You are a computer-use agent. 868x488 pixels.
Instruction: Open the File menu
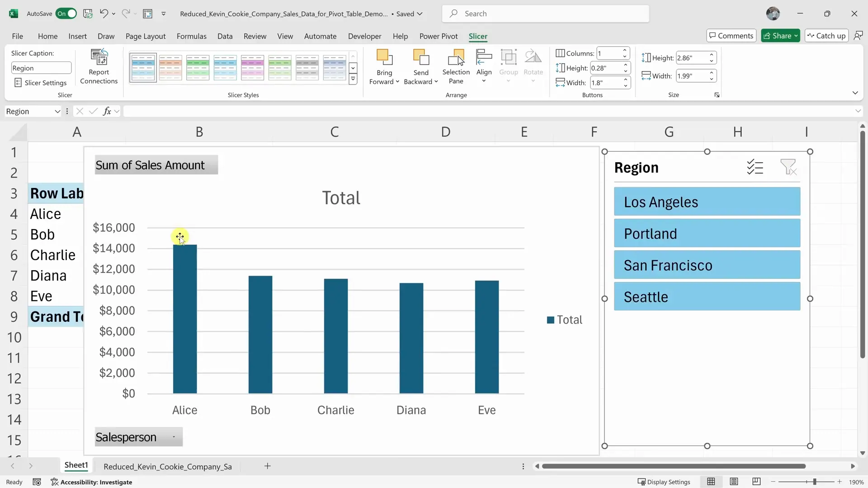pos(18,36)
